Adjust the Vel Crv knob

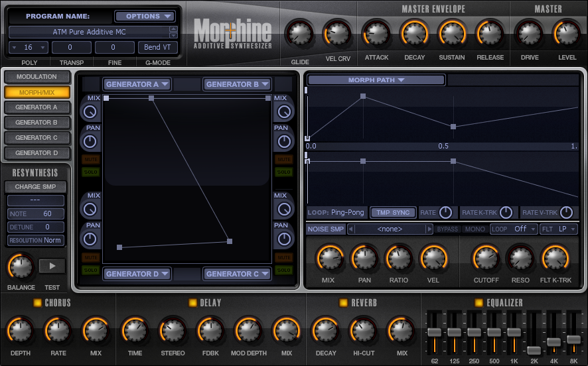[337, 34]
